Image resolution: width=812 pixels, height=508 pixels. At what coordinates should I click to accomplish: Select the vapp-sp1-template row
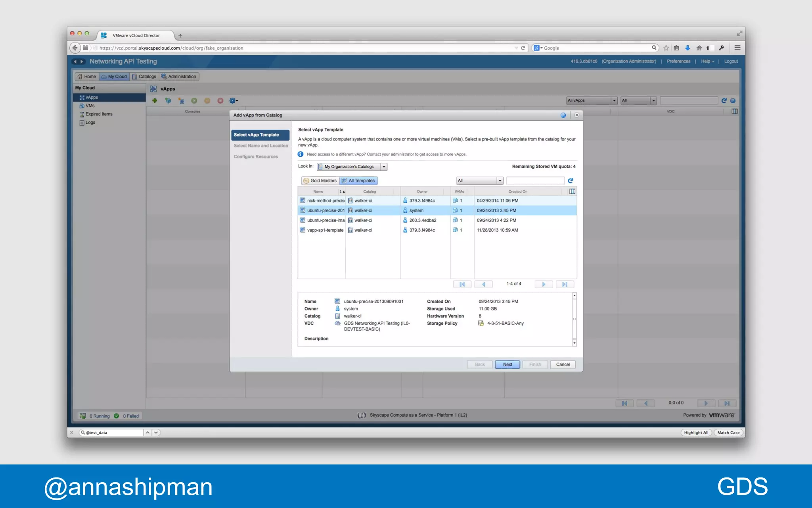tap(325, 230)
